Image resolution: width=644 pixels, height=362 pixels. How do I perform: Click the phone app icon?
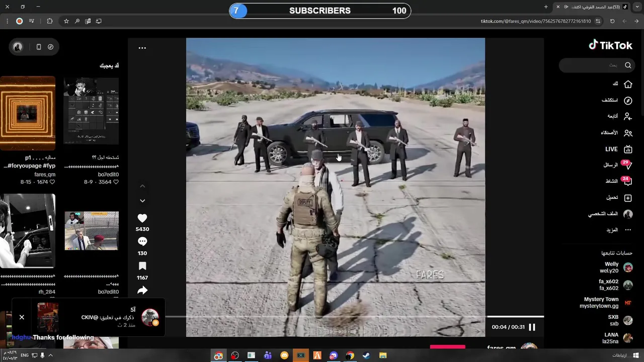click(x=39, y=47)
